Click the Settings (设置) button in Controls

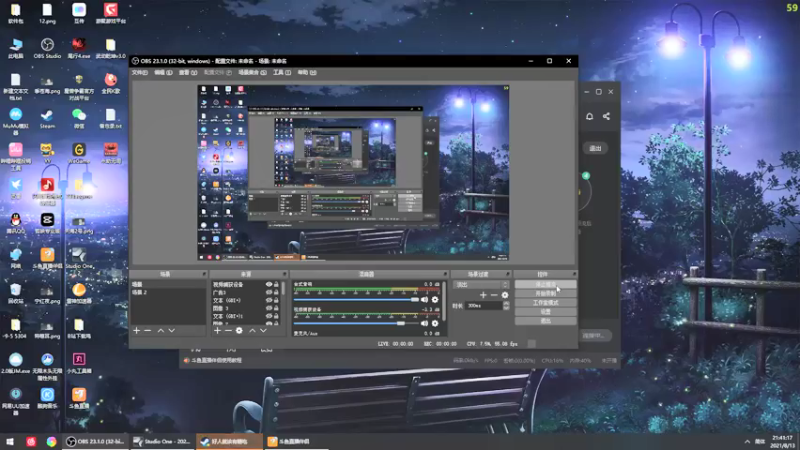click(545, 312)
